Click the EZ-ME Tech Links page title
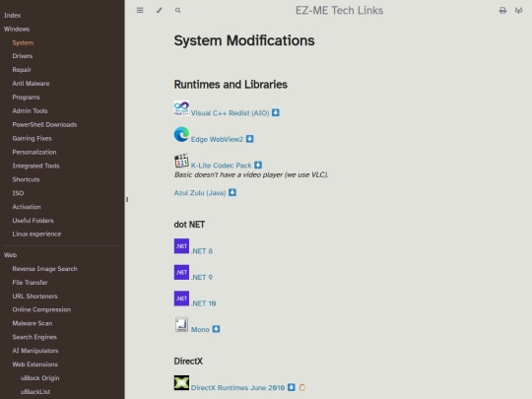 coord(339,11)
